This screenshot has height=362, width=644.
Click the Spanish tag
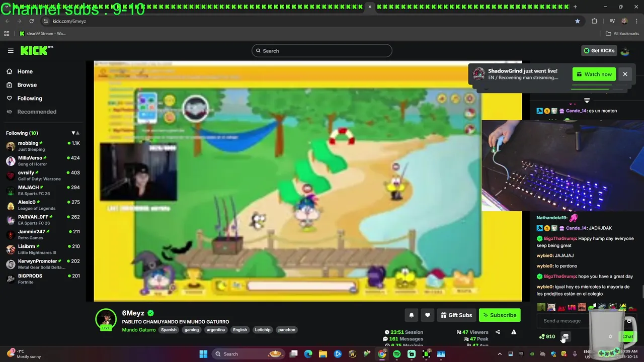coord(169,330)
